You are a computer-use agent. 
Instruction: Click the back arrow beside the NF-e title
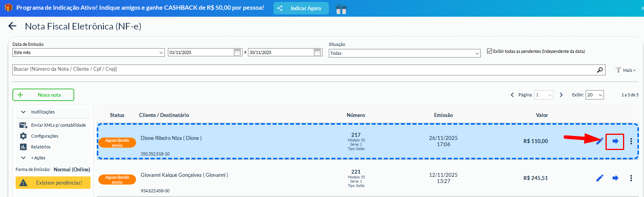pos(12,26)
